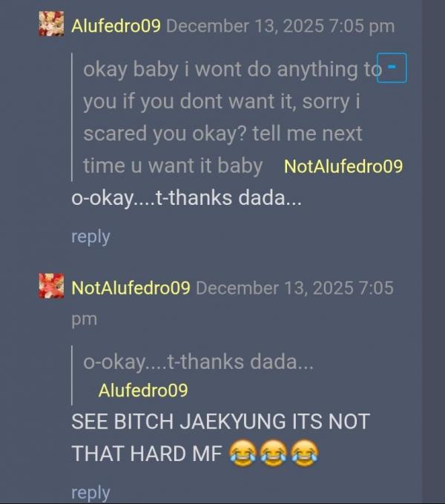445x504 pixels.
Task: Reply to the 'o-okay....t-thanks dada...' comment
Action: pos(90,237)
